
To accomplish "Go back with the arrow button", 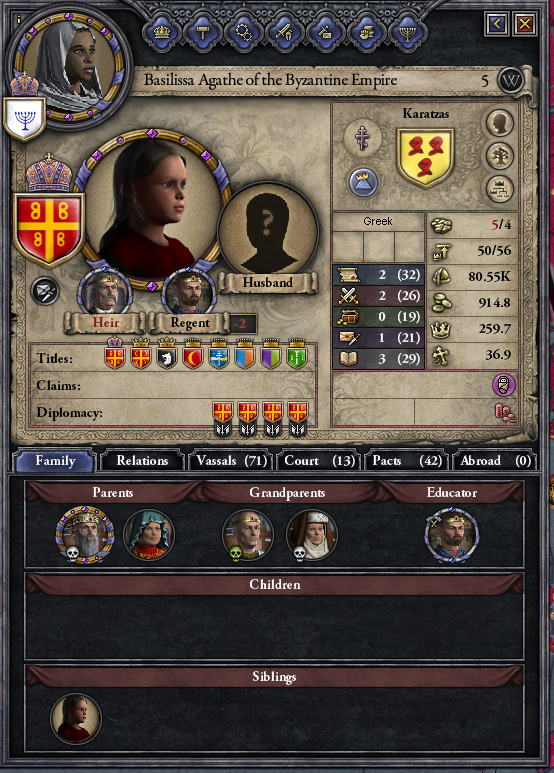I will [x=496, y=23].
